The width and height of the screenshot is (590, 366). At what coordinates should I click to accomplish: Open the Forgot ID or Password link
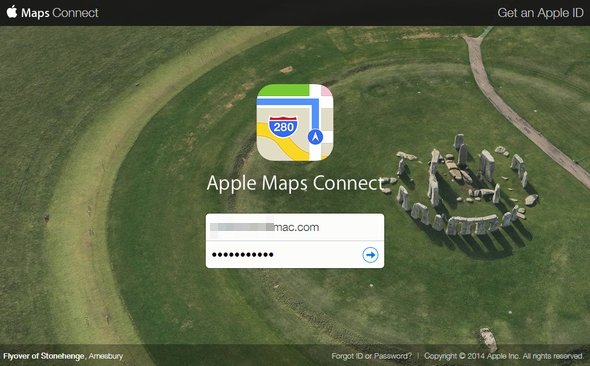371,356
